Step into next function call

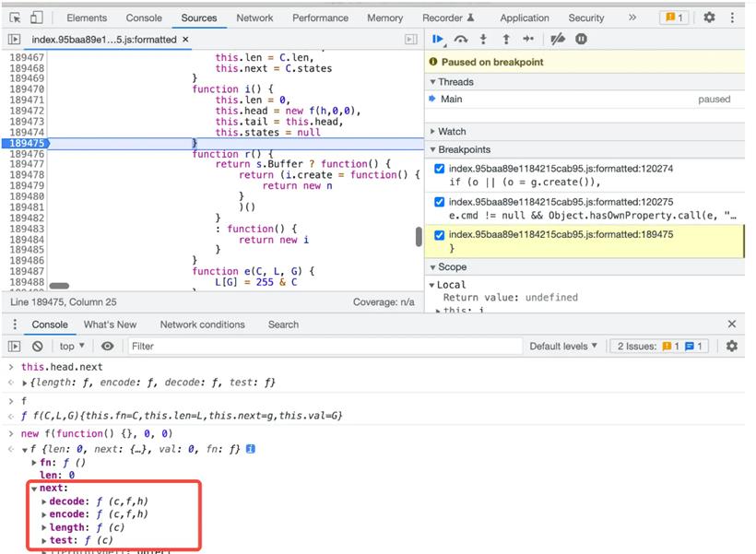tap(483, 40)
